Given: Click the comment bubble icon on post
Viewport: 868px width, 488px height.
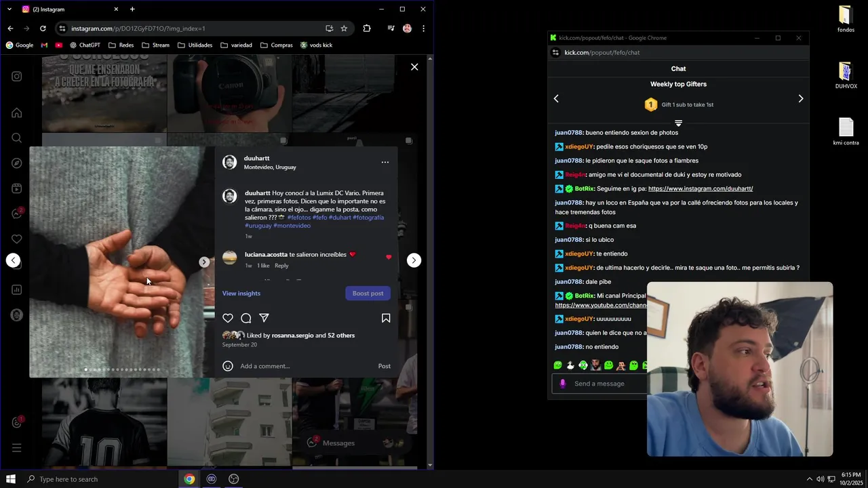Looking at the screenshot, I should pos(246,318).
